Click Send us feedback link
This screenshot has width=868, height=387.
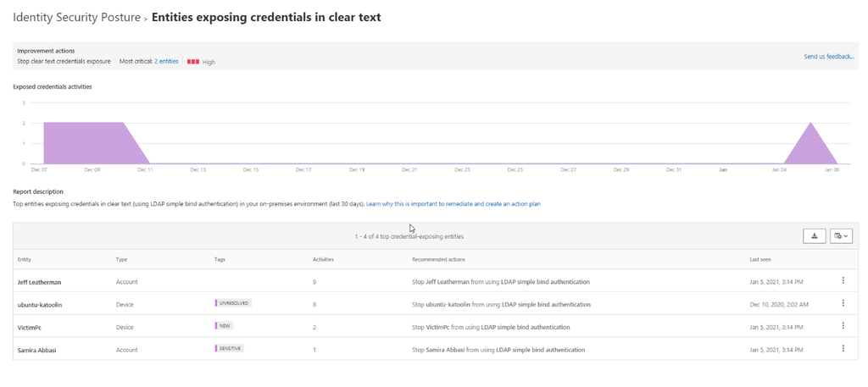pyautogui.click(x=829, y=57)
